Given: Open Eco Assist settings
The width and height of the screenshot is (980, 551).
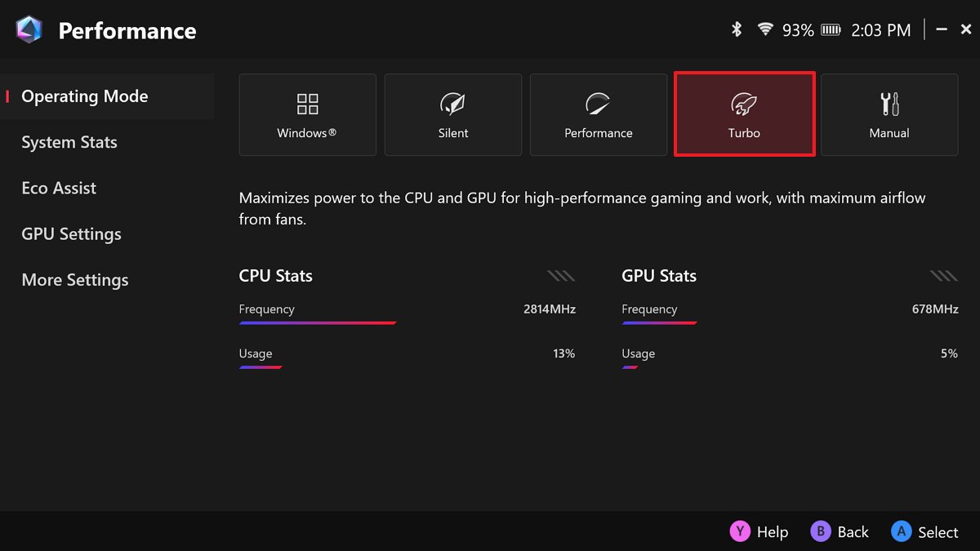Looking at the screenshot, I should (x=59, y=188).
